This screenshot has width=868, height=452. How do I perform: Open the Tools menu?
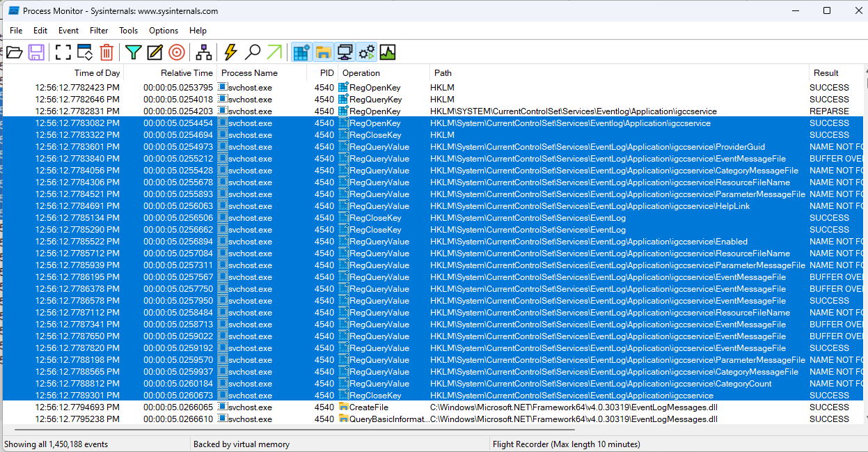click(x=128, y=31)
